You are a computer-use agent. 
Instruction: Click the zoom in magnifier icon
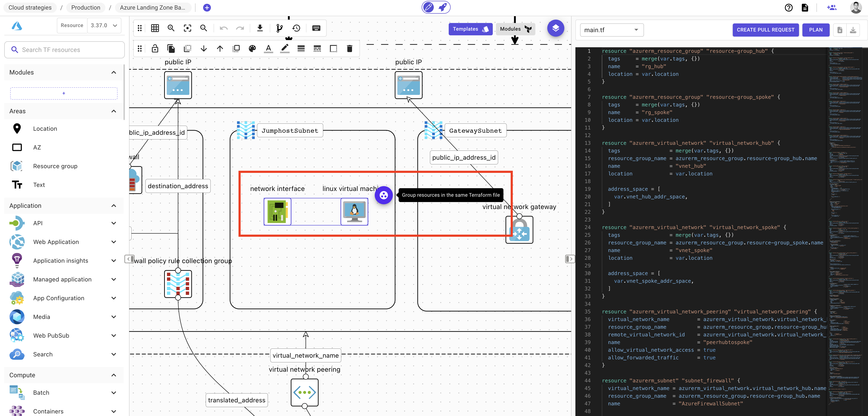[171, 28]
